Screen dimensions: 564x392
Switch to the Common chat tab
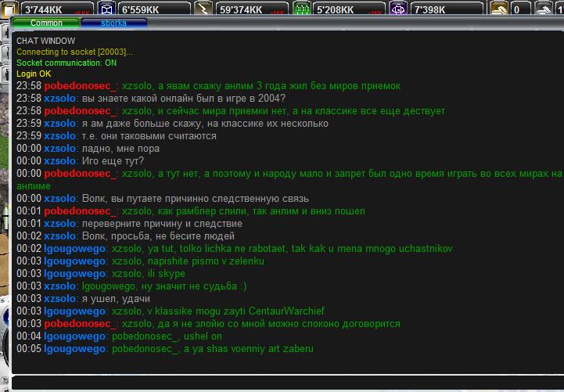tap(46, 23)
